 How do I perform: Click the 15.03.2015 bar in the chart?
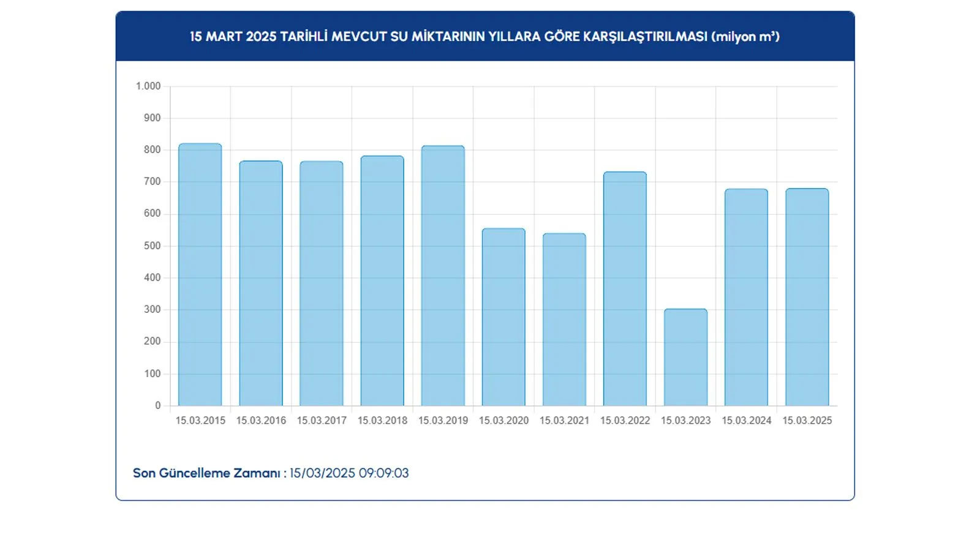[x=200, y=274]
